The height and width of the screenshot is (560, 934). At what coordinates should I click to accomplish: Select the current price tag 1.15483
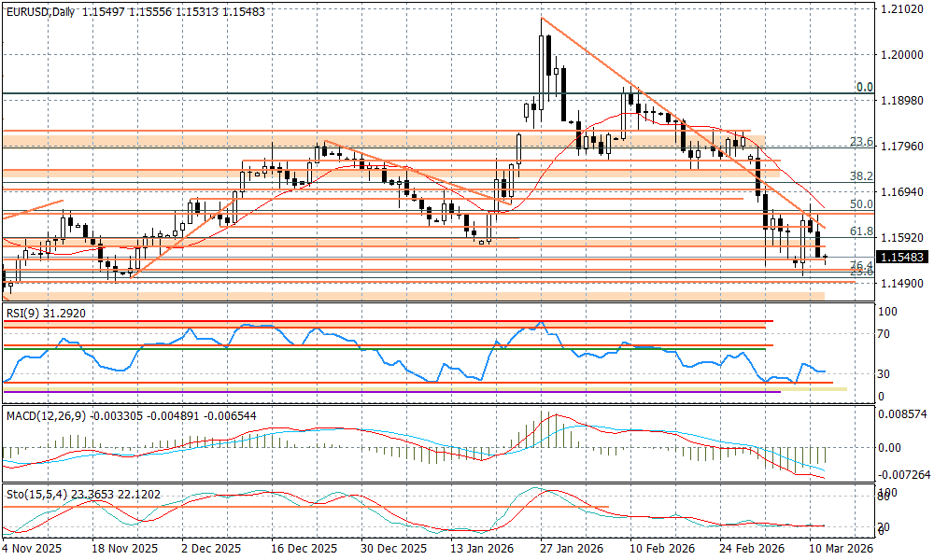901,257
